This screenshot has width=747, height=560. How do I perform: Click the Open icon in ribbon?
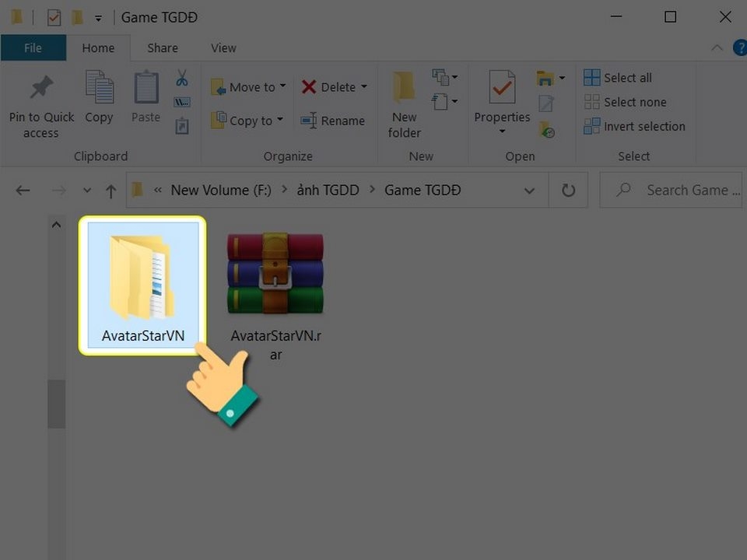click(x=545, y=78)
